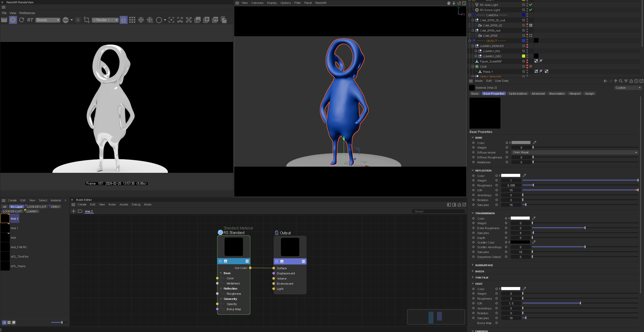Open the Diffuse Model Oren-Nayar dropdown
Viewport: 644px width, 332px height.
pos(575,152)
